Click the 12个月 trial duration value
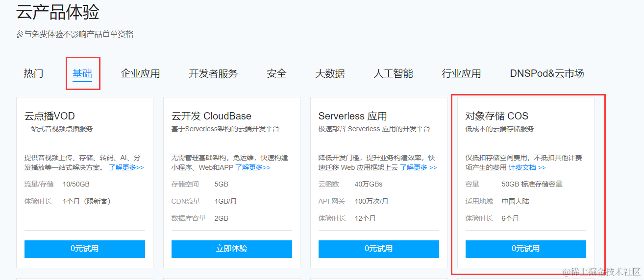644x280 pixels. click(365, 218)
